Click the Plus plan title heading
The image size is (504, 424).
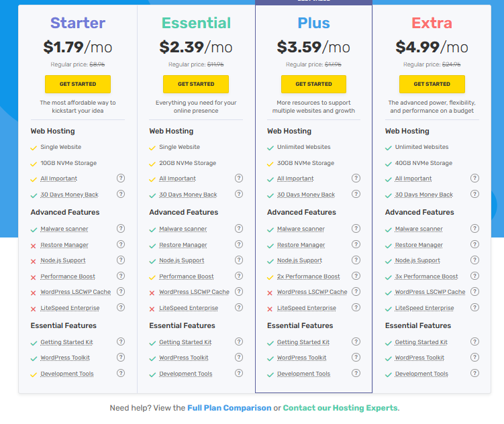(x=313, y=23)
